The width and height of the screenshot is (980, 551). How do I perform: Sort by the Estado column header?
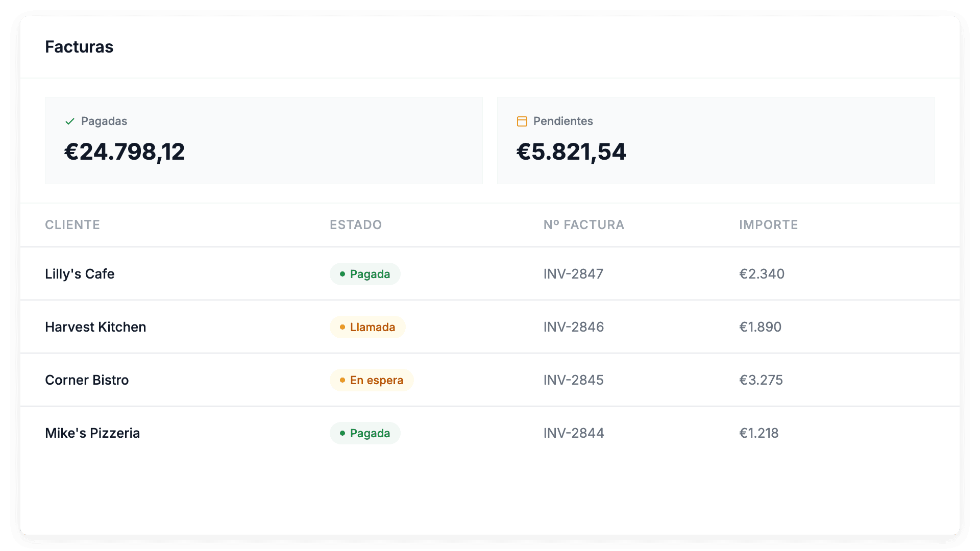(356, 225)
